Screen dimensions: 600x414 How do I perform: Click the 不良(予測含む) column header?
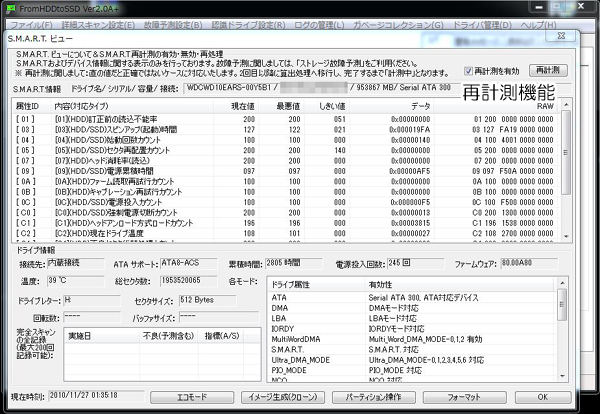pyautogui.click(x=169, y=336)
